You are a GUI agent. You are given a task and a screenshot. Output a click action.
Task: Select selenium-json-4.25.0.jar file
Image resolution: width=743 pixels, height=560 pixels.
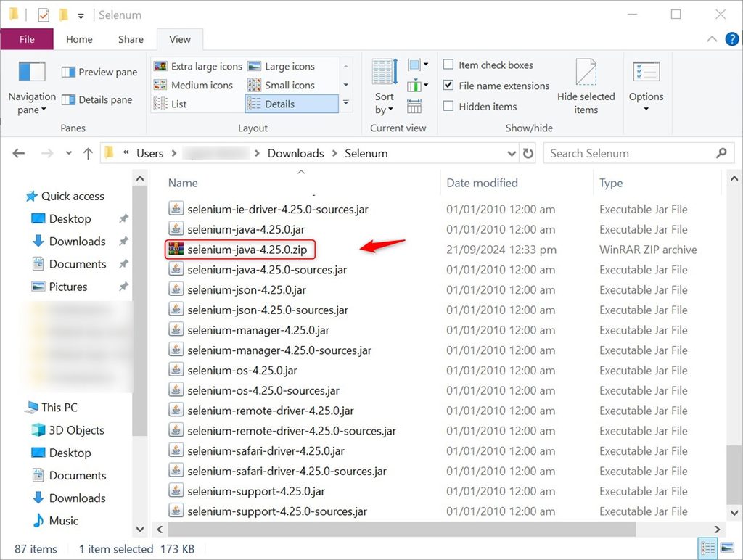(247, 290)
